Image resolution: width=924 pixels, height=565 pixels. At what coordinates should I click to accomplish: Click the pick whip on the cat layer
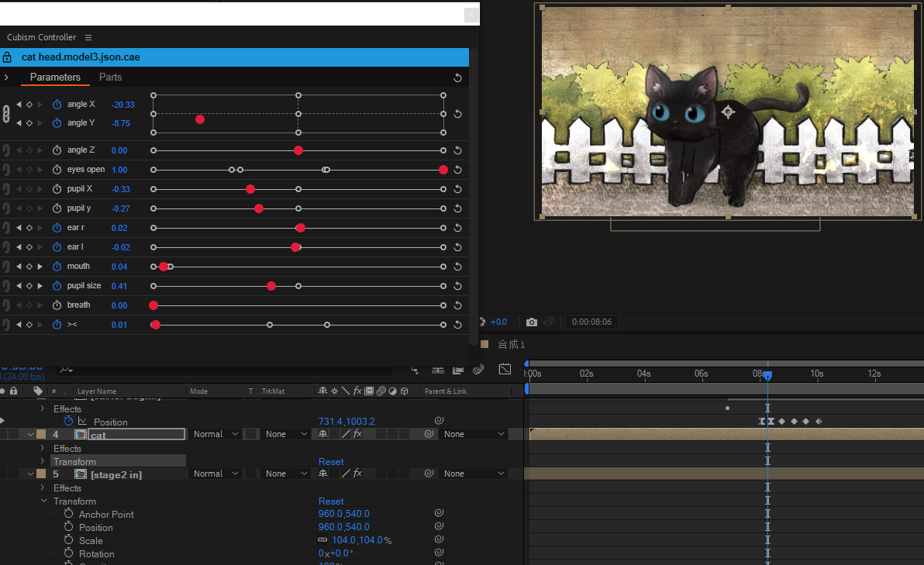tap(429, 434)
